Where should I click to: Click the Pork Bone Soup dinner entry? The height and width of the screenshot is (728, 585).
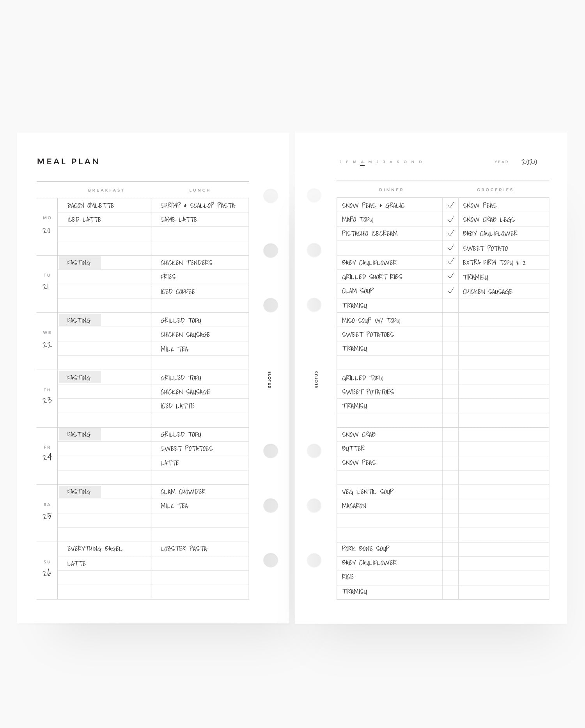click(365, 549)
